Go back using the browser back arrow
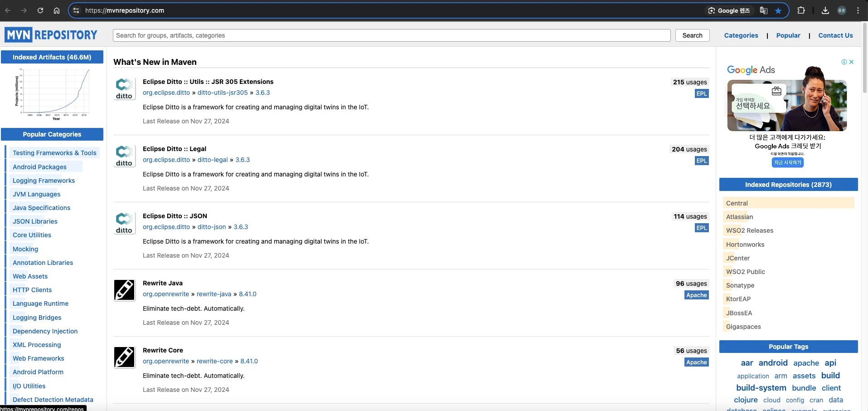Image resolution: width=868 pixels, height=411 pixels. tap(8, 10)
